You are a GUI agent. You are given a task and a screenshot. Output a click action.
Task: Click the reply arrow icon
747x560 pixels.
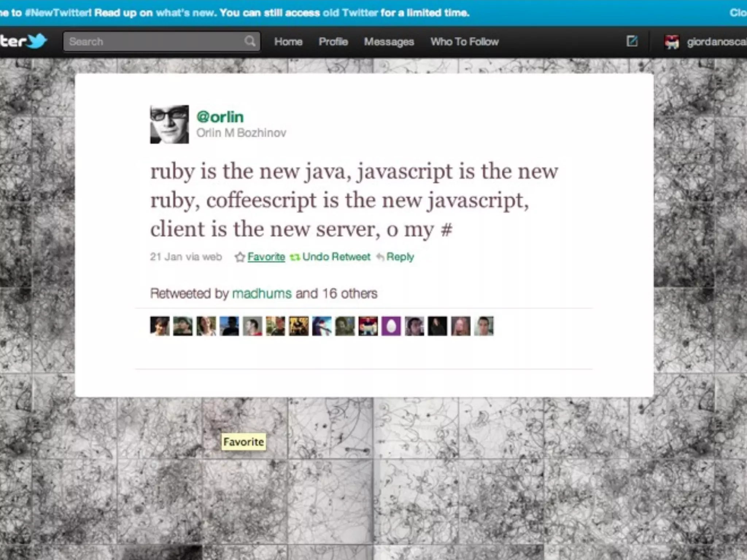[380, 257]
